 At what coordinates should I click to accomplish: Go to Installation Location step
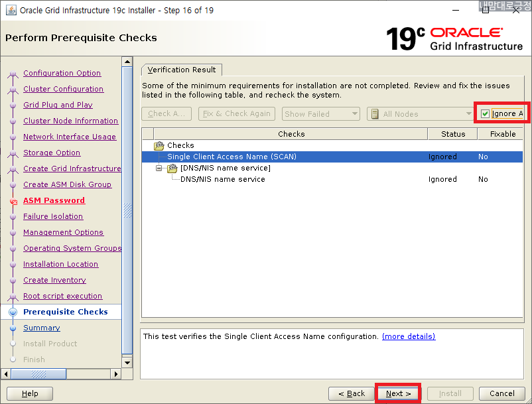[x=61, y=264]
